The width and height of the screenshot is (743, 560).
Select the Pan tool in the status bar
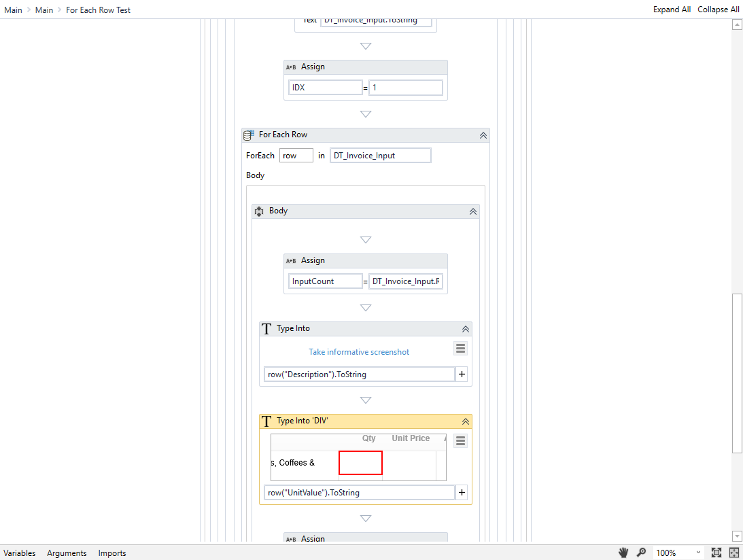coord(623,553)
